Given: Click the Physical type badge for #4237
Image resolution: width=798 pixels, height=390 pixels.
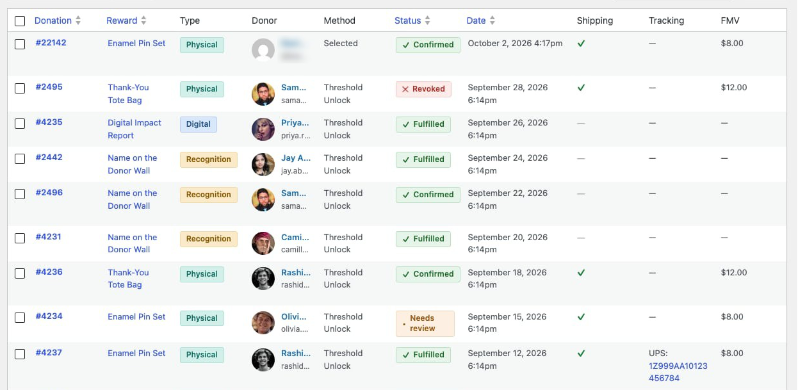Looking at the screenshot, I should click(202, 355).
